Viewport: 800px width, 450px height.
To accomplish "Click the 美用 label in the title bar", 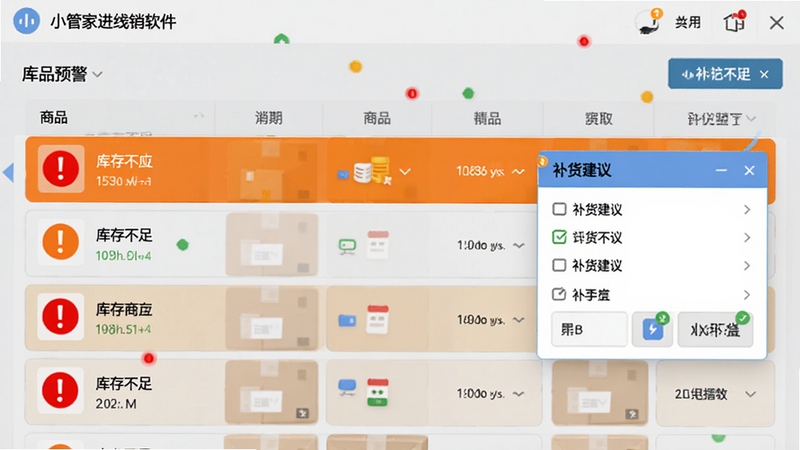I will pyautogui.click(x=688, y=22).
